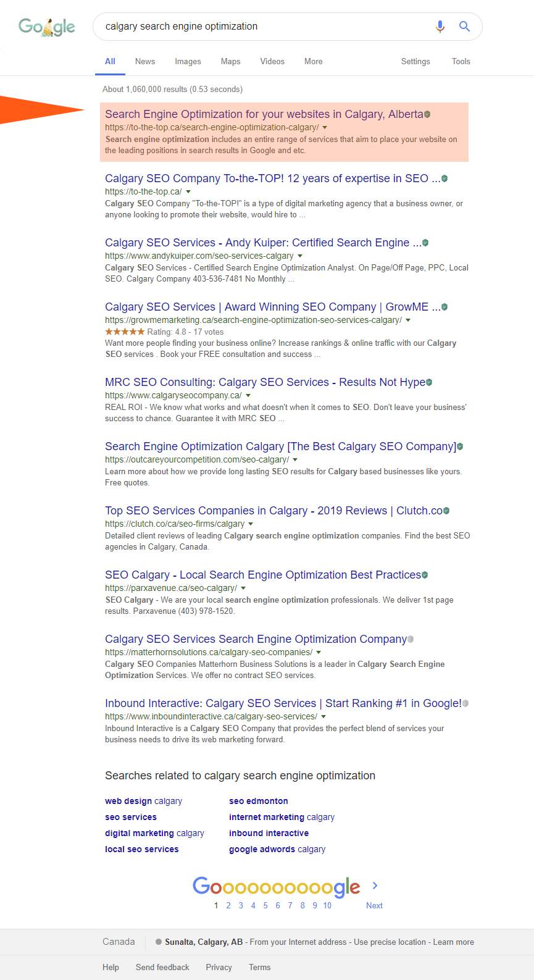Select the All results tab
Viewport: 534px width, 980px height.
[x=110, y=62]
